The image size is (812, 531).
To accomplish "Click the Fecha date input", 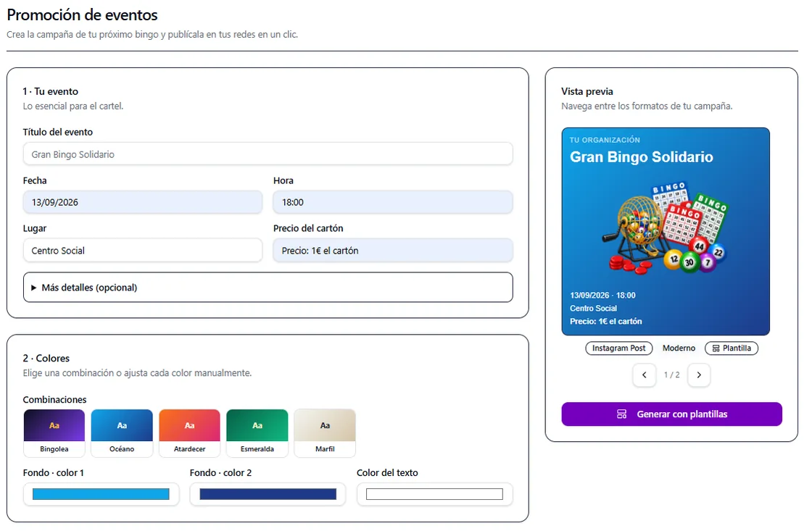I will [142, 202].
